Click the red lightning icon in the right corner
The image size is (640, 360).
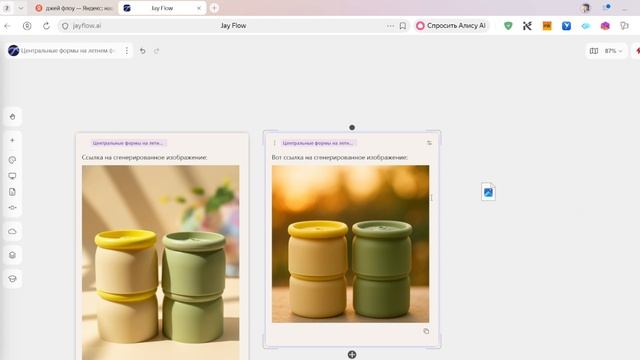pyautogui.click(x=637, y=51)
